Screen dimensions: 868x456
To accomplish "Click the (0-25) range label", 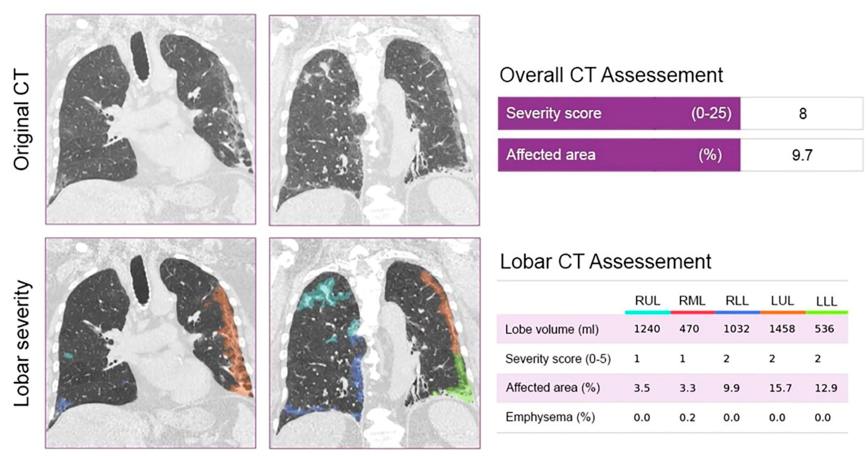I will point(711,114).
